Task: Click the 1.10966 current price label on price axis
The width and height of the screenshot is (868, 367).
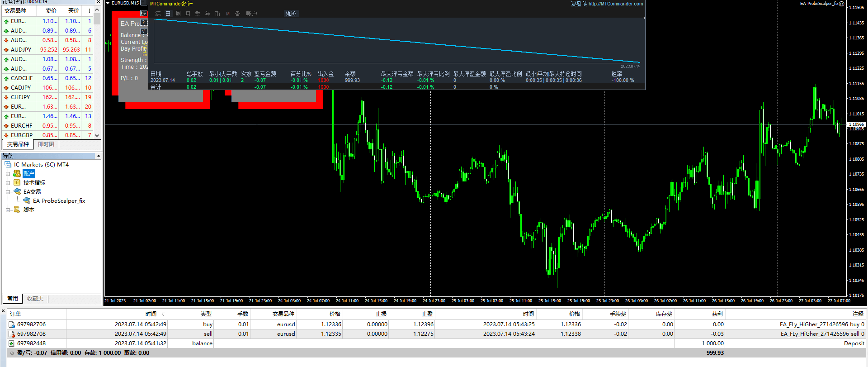Action: [856, 124]
